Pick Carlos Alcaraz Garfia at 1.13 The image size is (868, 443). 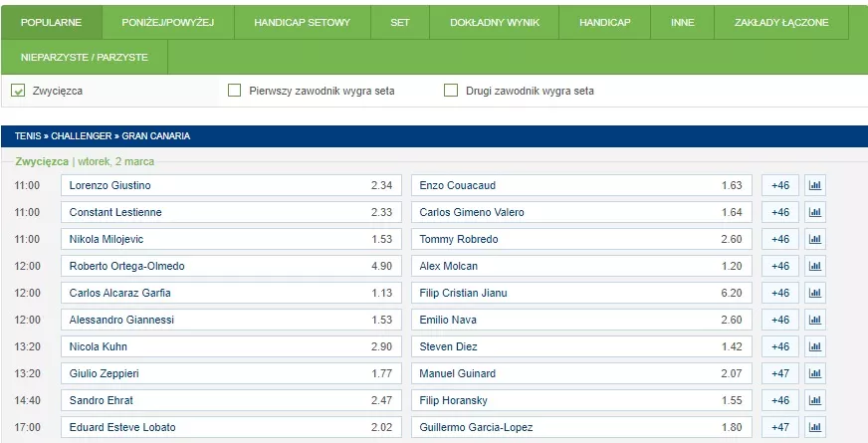point(231,293)
